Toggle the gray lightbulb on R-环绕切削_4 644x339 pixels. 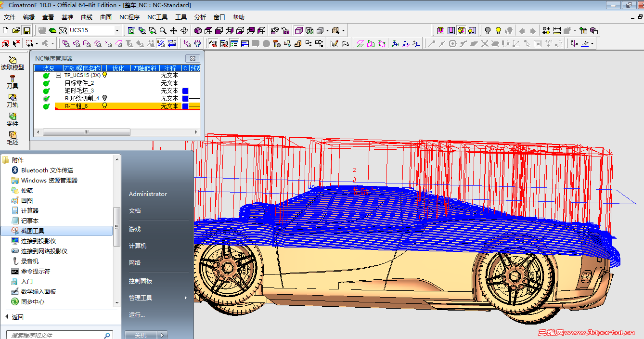tap(104, 98)
